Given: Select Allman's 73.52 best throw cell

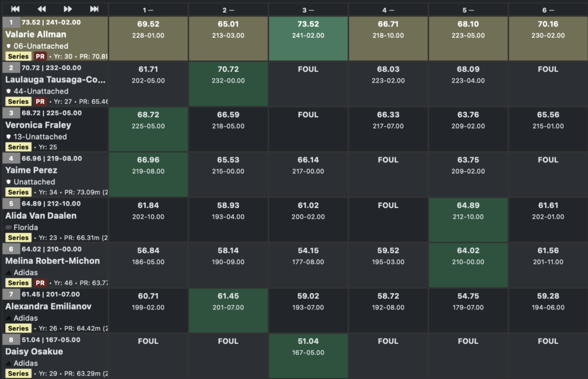Looking at the screenshot, I should tap(308, 30).
